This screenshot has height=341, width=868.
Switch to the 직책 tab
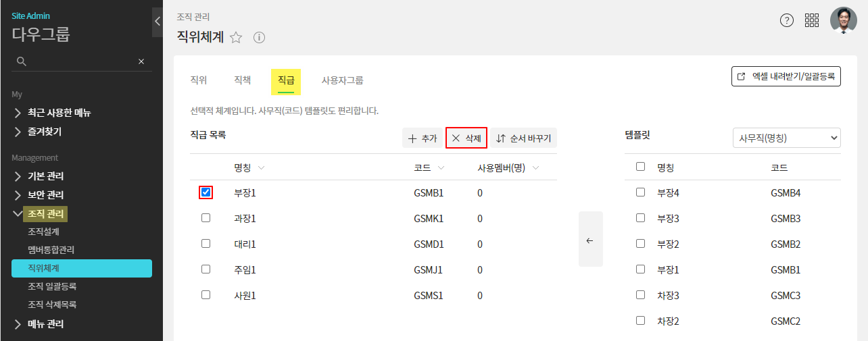242,80
